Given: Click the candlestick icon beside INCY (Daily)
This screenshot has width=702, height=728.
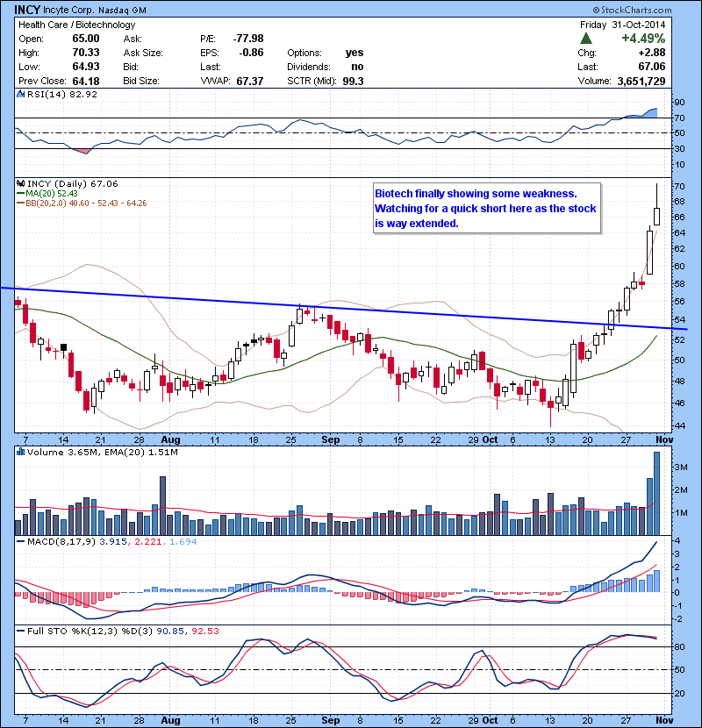Looking at the screenshot, I should pos(20,184).
